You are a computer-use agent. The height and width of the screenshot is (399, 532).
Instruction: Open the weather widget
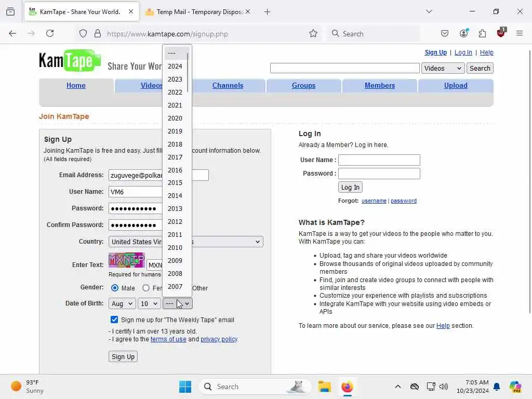tap(27, 387)
